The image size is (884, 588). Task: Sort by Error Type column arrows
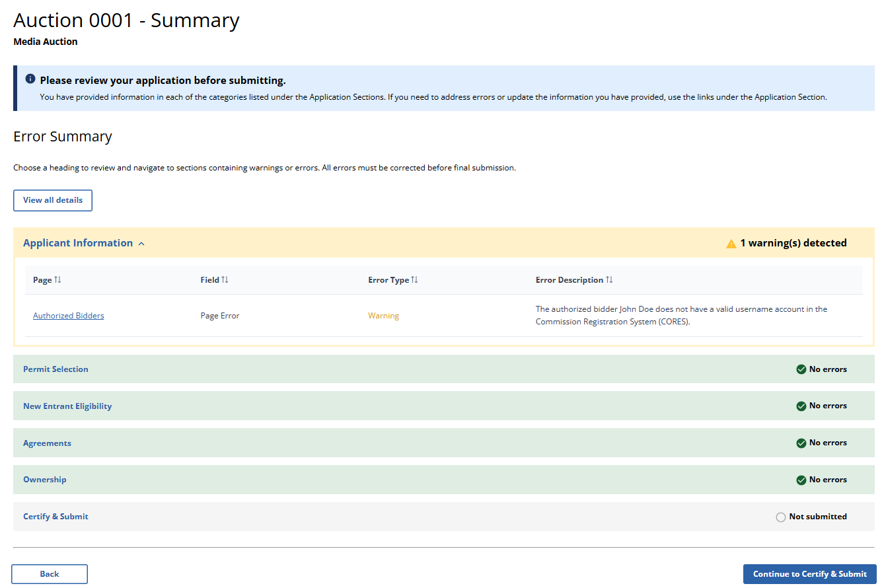(414, 280)
